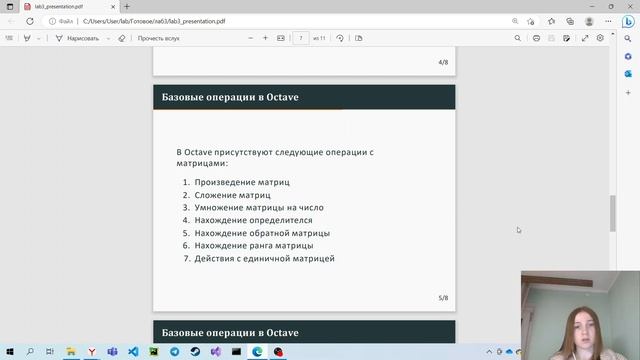Open the sidebar search icon

tap(628, 38)
